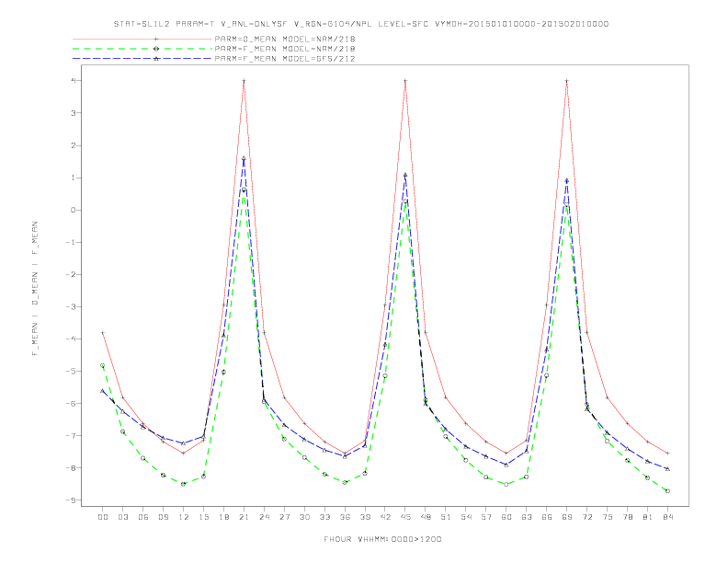Viewport: 728px width, 563px height.
Task: Click x-axis tick label 48
Action: (426, 517)
